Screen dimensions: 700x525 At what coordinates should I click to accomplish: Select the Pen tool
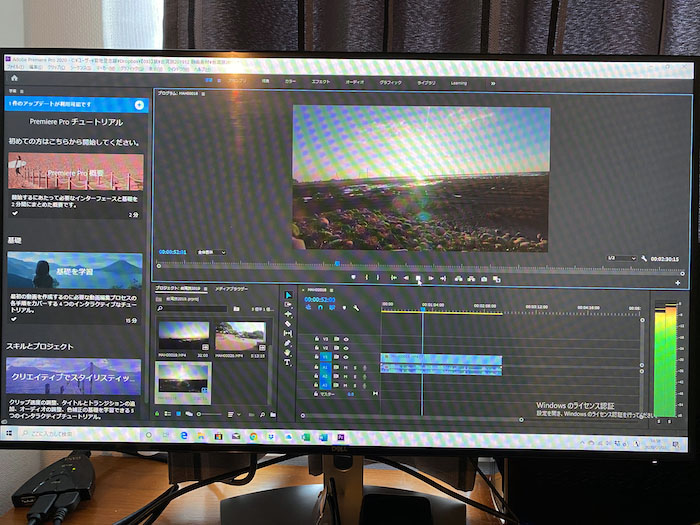tap(288, 343)
